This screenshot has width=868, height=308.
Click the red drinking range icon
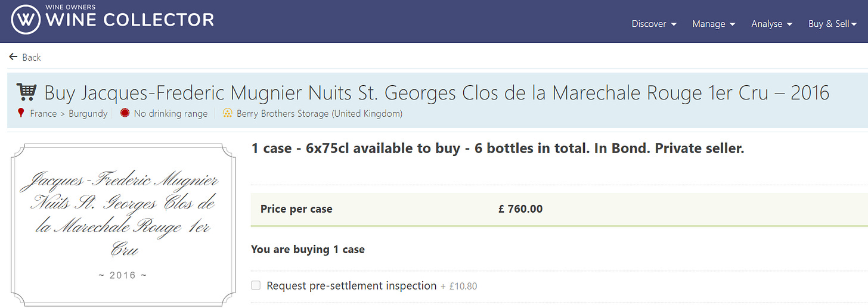(x=125, y=113)
